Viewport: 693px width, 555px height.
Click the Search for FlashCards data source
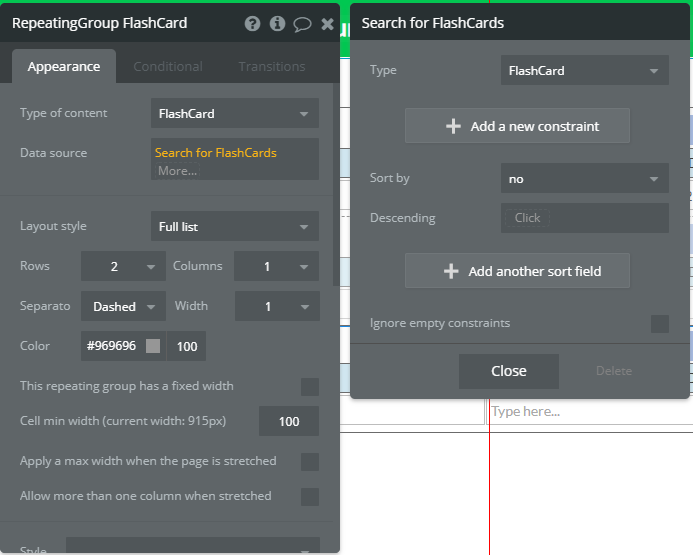click(216, 153)
